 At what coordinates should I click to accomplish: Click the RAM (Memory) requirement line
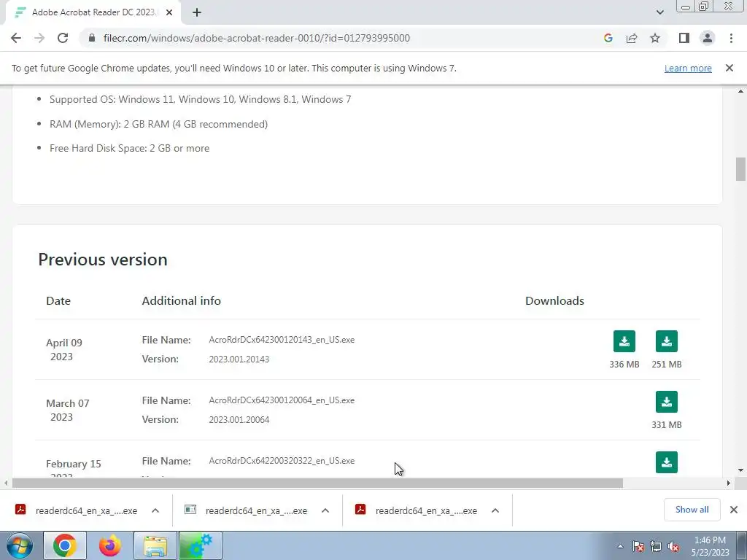158,124
